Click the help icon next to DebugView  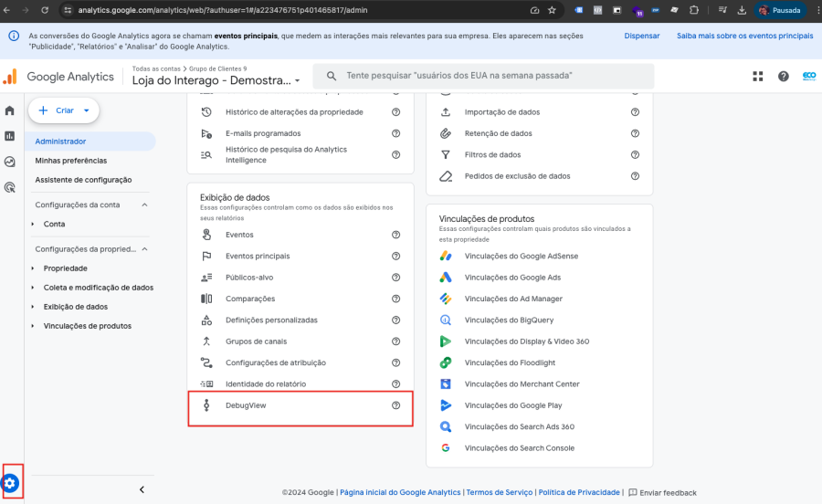click(x=395, y=405)
